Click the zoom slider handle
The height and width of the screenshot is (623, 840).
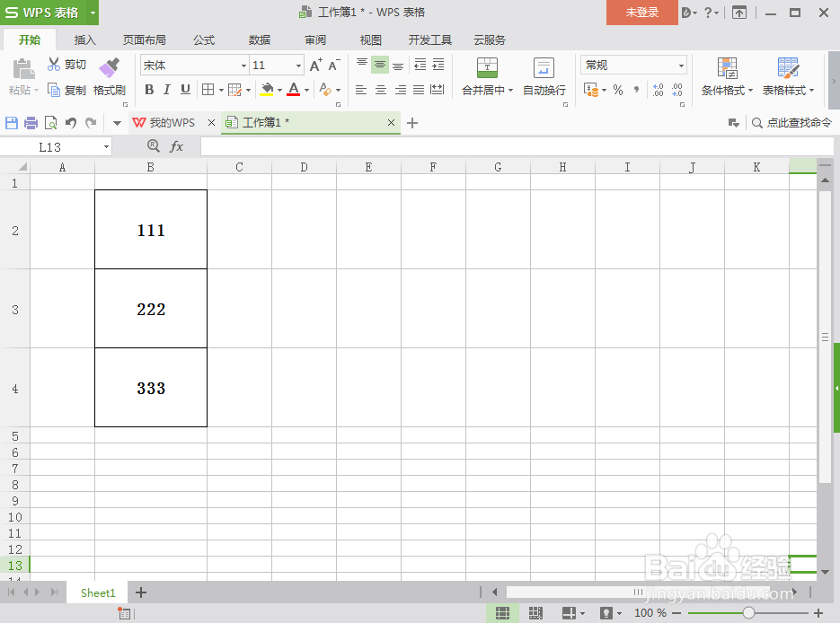click(x=749, y=613)
